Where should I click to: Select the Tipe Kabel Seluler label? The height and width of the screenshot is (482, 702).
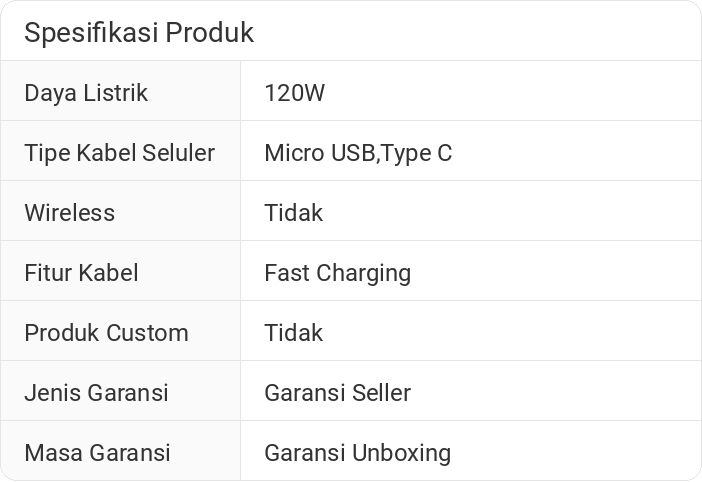pyautogui.click(x=119, y=153)
